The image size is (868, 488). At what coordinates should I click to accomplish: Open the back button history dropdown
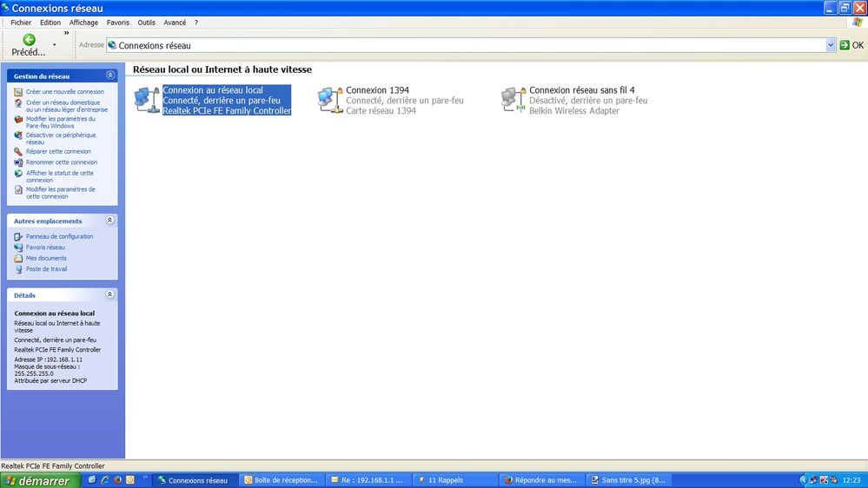[54, 45]
